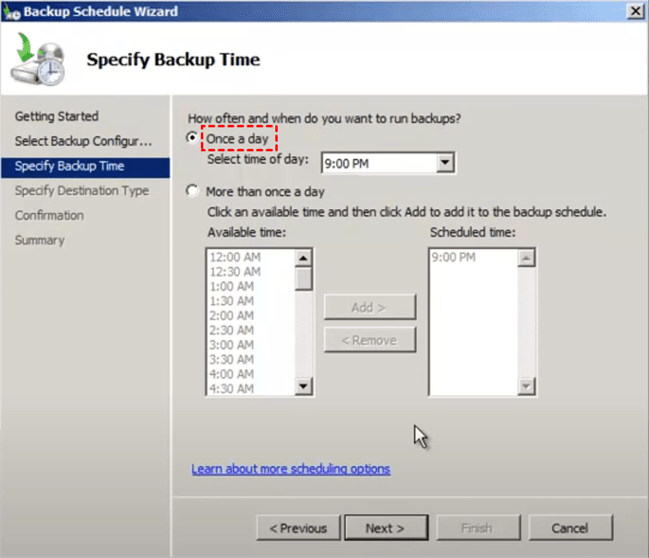Close the Backup Schedule Wizard window
649x558 pixels.
(635, 11)
